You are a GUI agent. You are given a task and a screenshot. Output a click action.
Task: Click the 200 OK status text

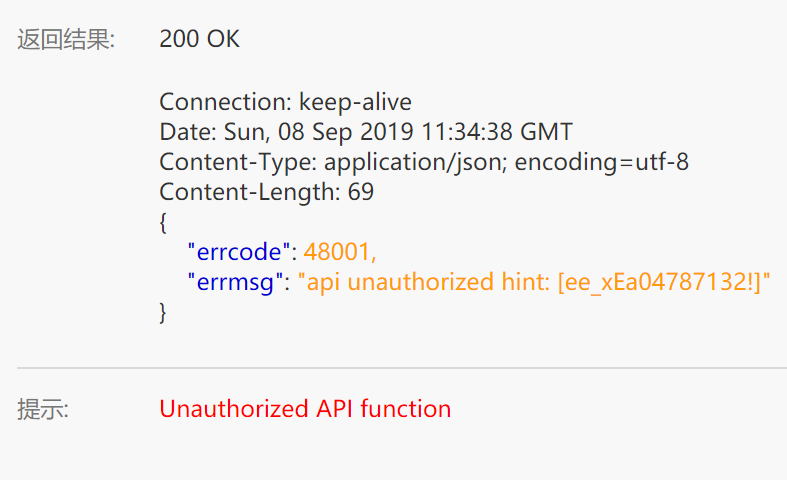[199, 40]
